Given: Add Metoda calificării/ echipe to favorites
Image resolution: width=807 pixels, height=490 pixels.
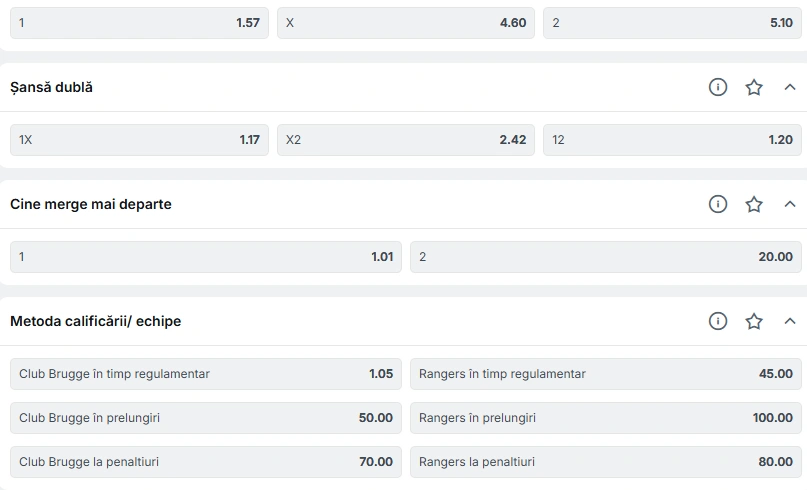Looking at the screenshot, I should (x=753, y=321).
